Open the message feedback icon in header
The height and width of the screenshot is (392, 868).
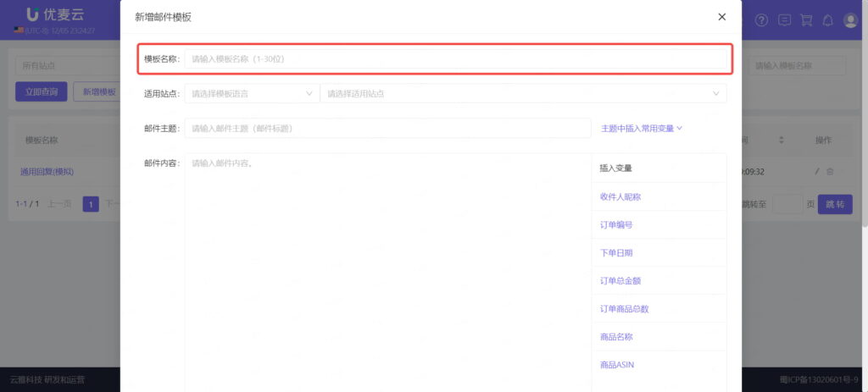coord(784,20)
